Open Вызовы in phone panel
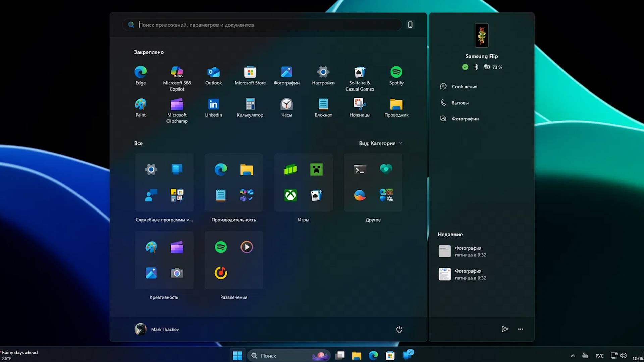The image size is (644, 362). click(x=460, y=103)
